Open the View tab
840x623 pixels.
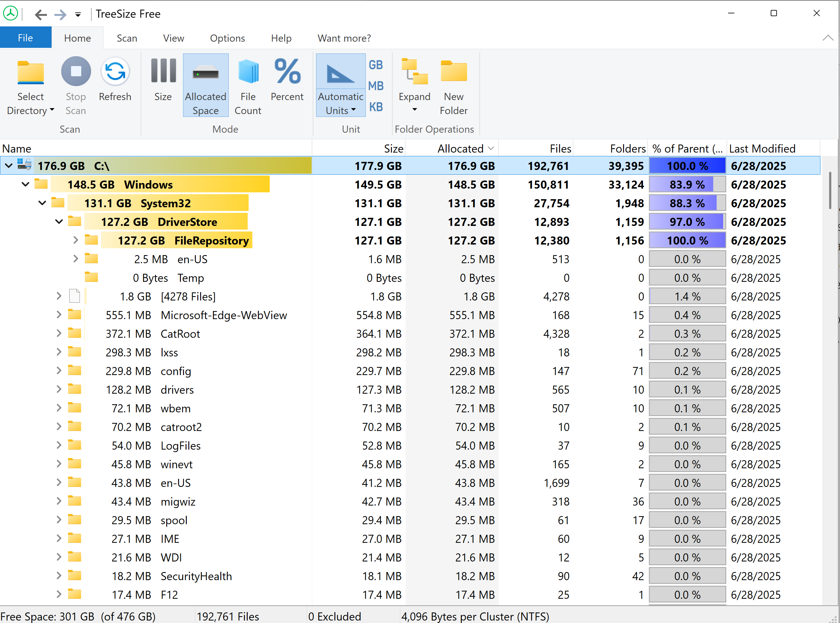[x=173, y=38]
